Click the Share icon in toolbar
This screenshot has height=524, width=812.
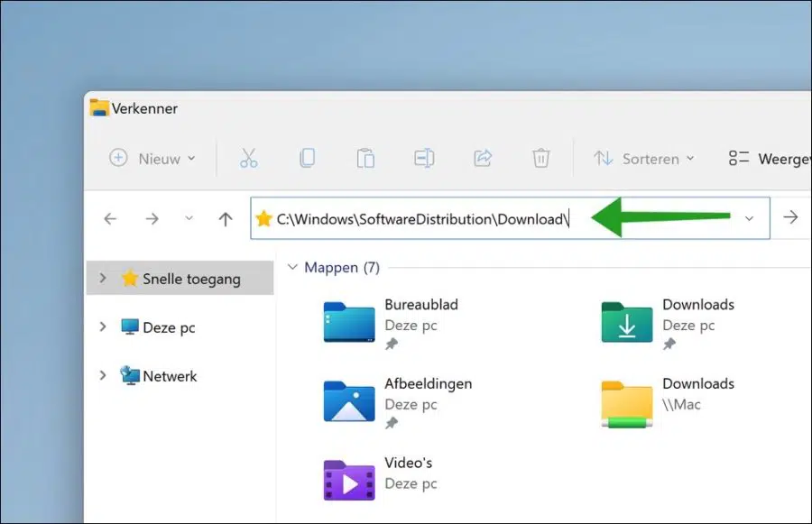tap(483, 158)
